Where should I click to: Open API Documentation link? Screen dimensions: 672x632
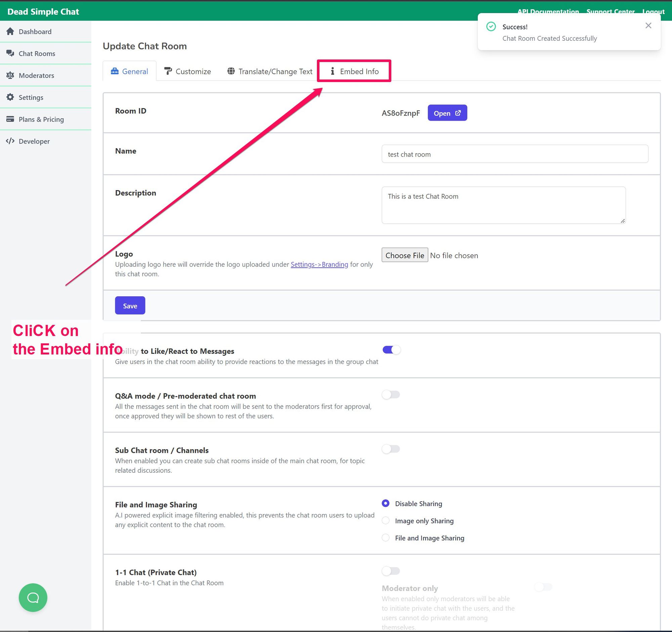(x=548, y=11)
